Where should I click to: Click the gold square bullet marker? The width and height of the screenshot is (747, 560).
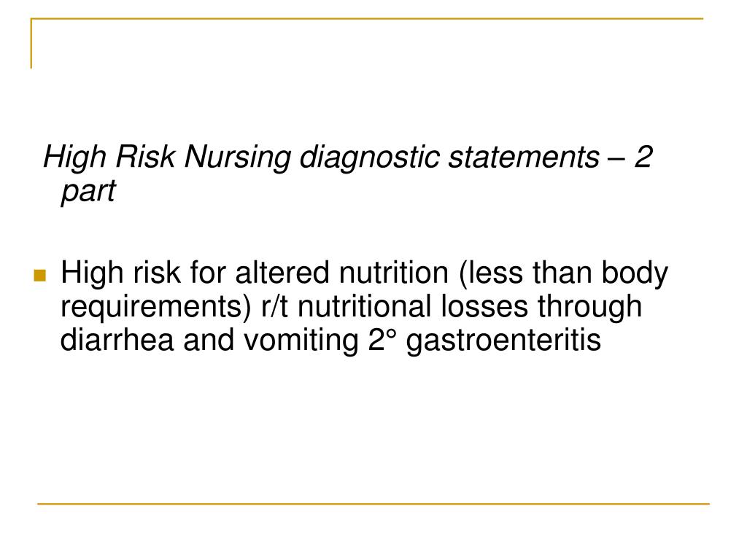(40, 276)
